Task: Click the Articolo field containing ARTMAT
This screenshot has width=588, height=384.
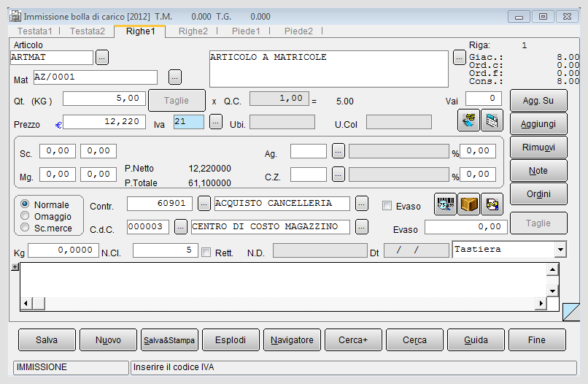Action: (x=52, y=58)
